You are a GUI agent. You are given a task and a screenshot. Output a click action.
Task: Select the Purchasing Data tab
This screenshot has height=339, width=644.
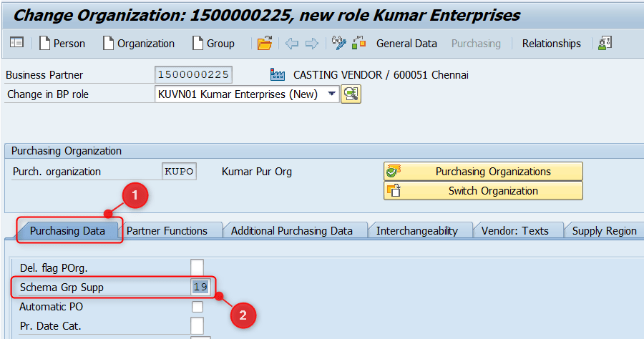pyautogui.click(x=67, y=231)
